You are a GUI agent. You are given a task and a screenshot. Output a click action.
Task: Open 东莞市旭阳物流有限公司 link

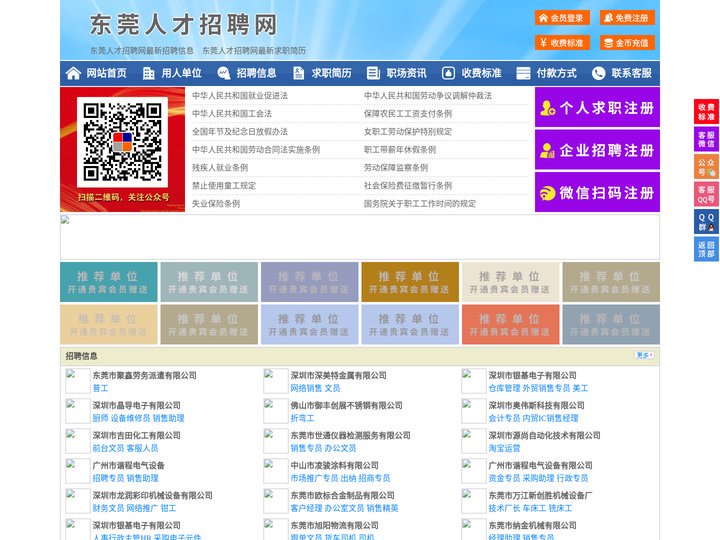click(x=335, y=525)
